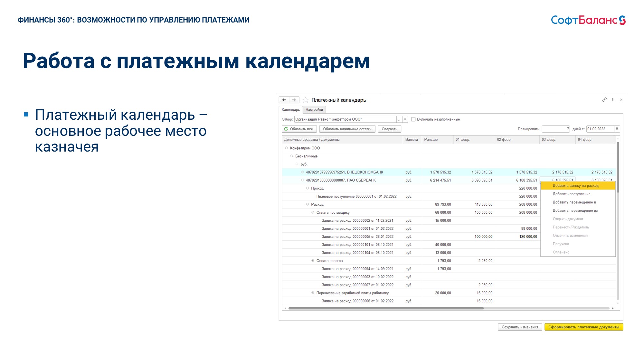Collapse the Безналичные tree node

click(x=292, y=156)
